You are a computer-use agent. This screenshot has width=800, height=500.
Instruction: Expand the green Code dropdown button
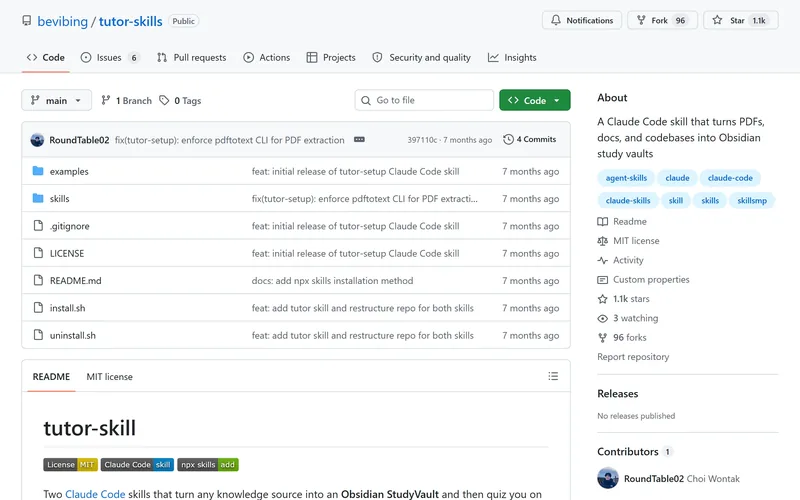coord(535,101)
